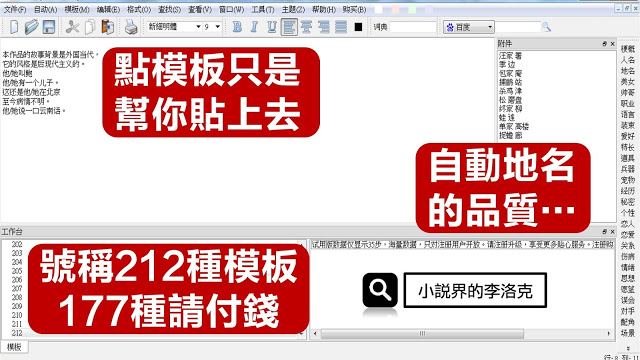Toggle Underline formatting
This screenshot has width=640, height=360.
271,27
